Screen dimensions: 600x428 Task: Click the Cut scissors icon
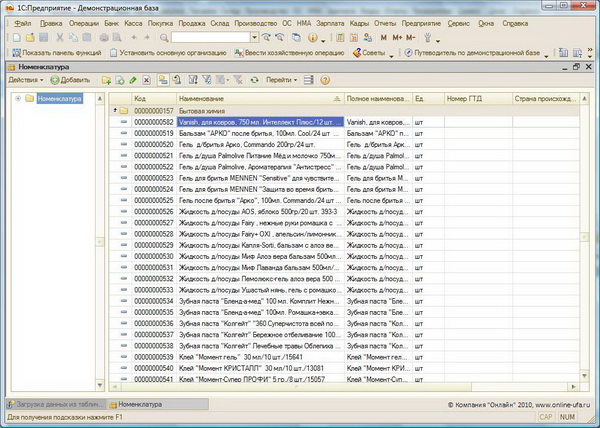click(60, 37)
